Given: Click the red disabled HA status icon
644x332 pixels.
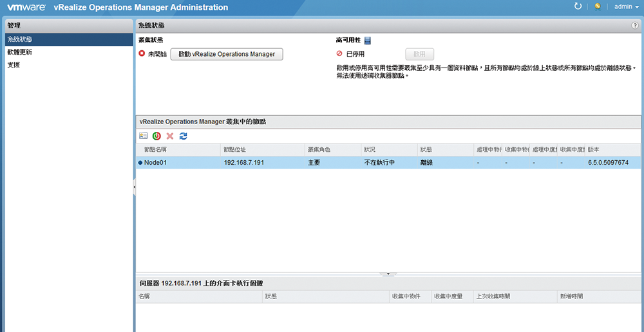Looking at the screenshot, I should coord(339,54).
